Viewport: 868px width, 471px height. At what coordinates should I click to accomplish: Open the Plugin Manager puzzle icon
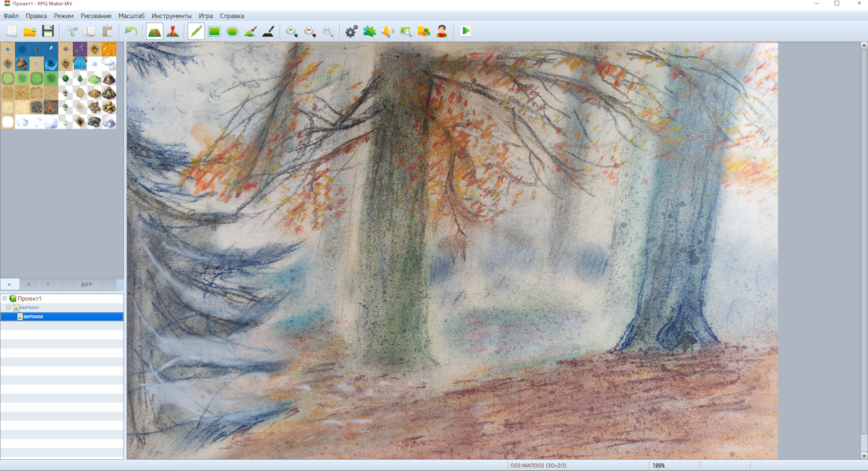370,31
